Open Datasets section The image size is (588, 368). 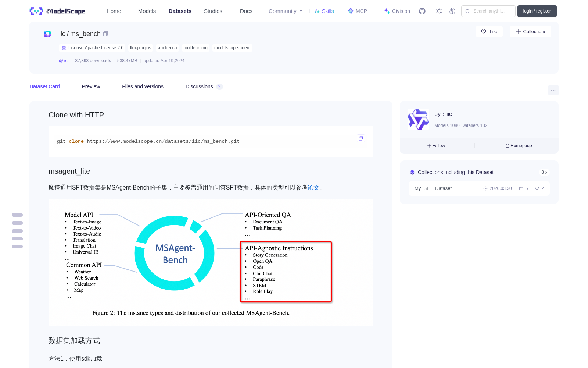180,11
